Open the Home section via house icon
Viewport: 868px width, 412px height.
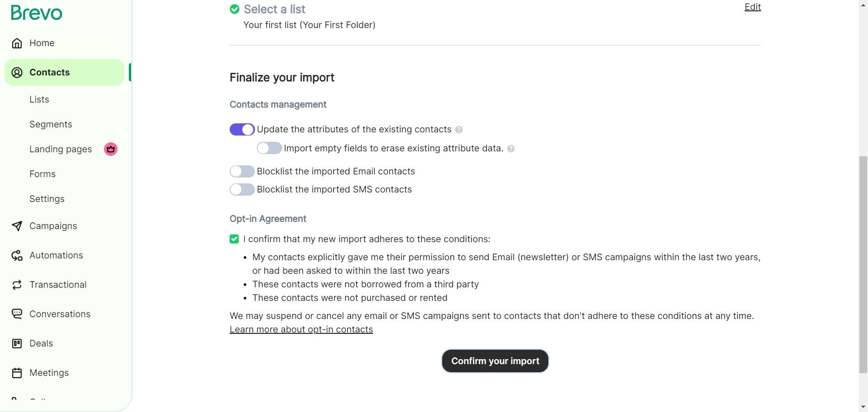click(17, 43)
